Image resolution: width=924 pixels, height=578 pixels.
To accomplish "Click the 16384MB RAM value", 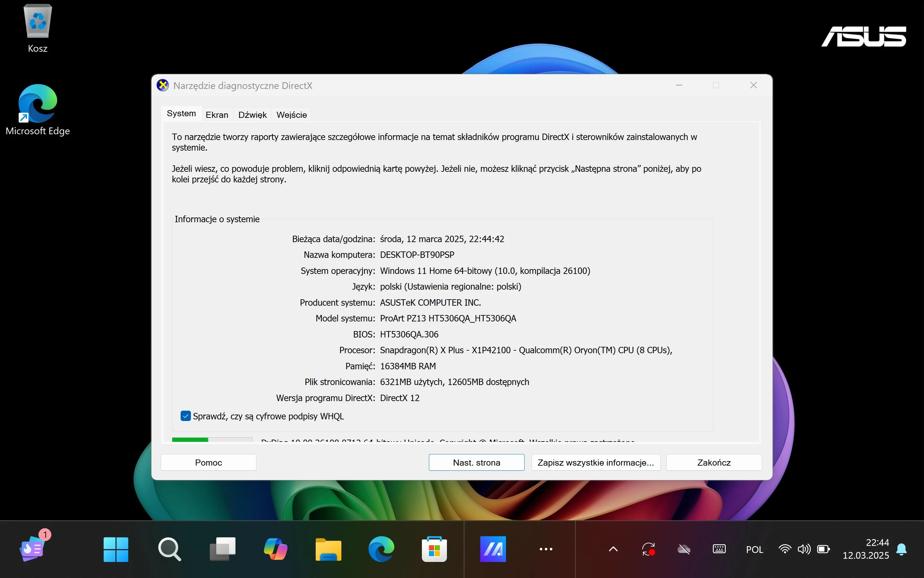I will pyautogui.click(x=408, y=366).
